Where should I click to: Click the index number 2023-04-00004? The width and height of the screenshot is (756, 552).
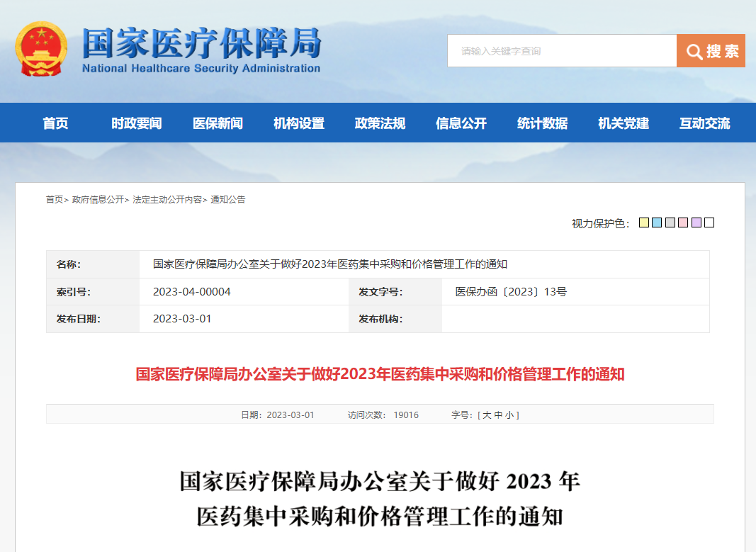tap(192, 292)
